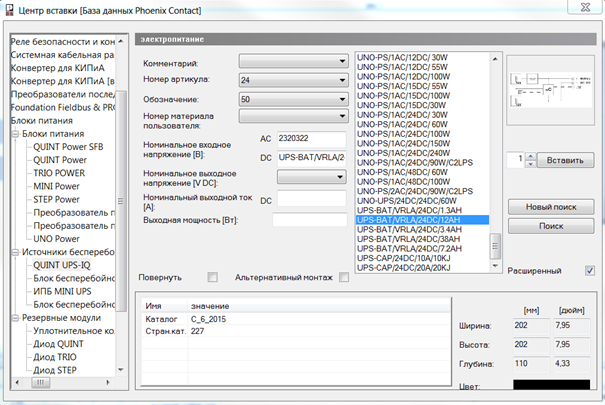Select UNO-UPS/24DC/24DC/60W in list
This screenshot has width=605, height=405.
(x=407, y=201)
